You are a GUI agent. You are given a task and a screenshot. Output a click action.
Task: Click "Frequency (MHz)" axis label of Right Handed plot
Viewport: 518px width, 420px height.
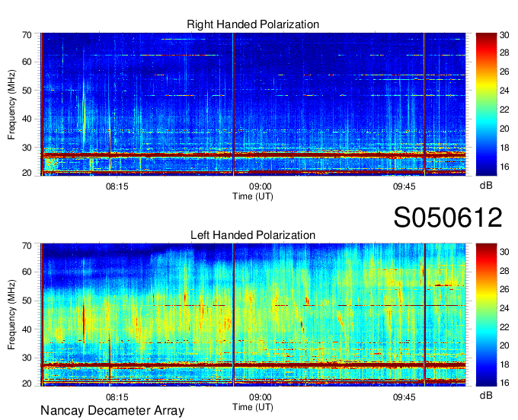pos(11,104)
